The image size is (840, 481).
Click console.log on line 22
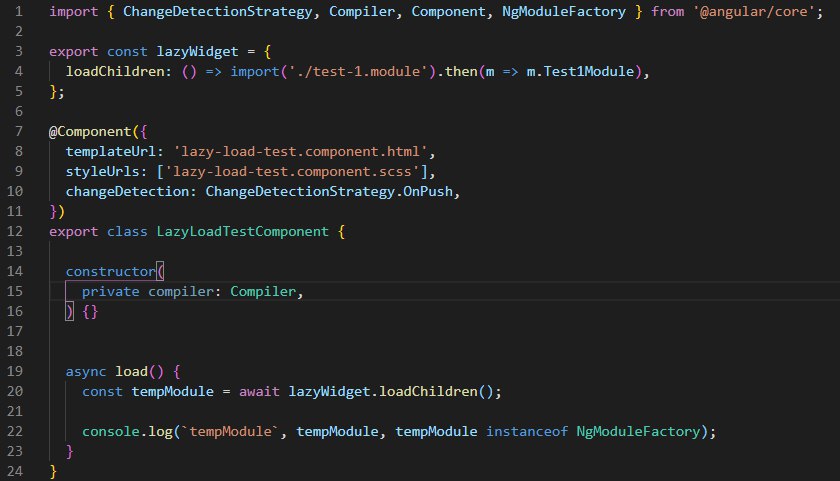[128, 431]
